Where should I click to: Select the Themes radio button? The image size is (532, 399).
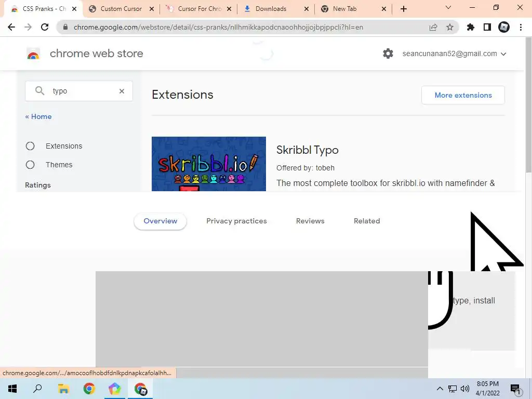click(30, 165)
